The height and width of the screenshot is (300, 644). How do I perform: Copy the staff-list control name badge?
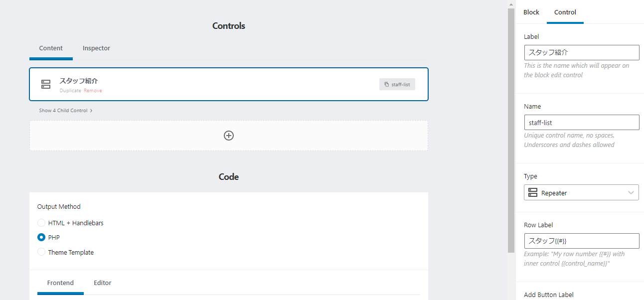397,84
